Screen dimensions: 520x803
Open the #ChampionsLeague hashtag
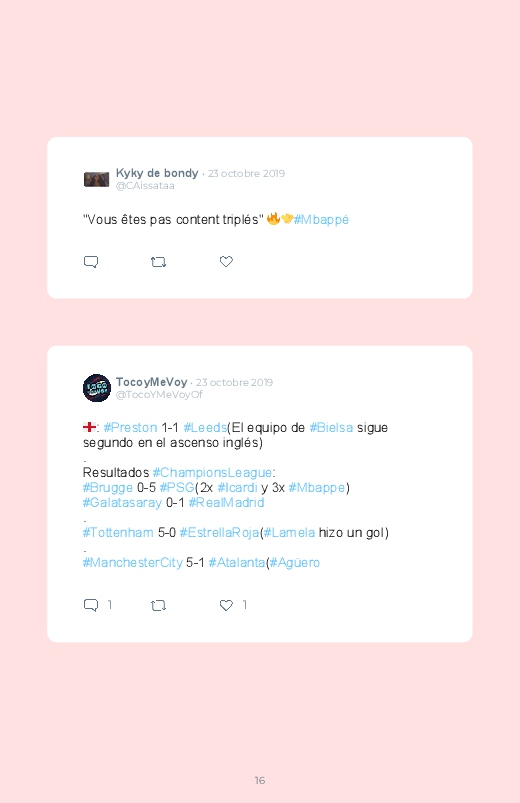click(212, 473)
